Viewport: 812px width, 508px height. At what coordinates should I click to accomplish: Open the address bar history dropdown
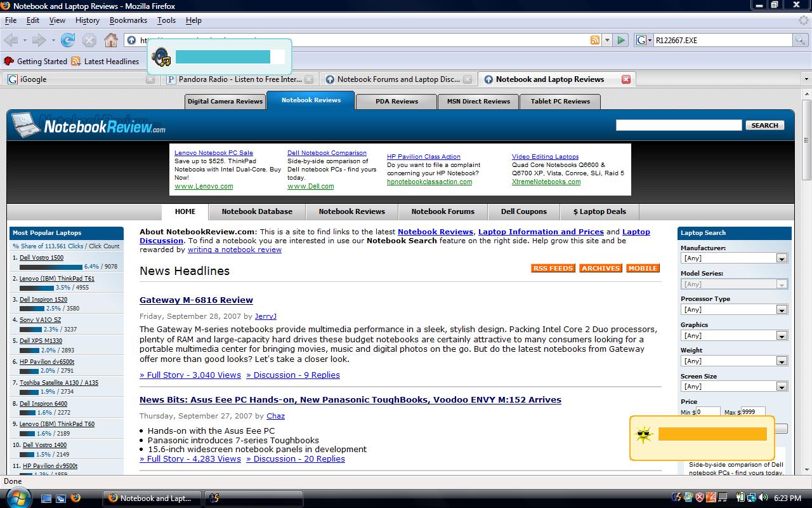[607, 40]
